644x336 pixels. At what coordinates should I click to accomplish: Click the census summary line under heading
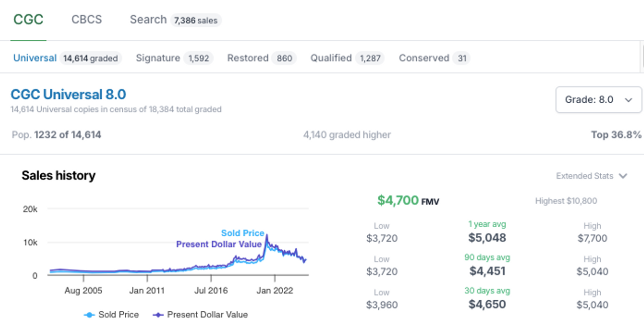pyautogui.click(x=116, y=109)
